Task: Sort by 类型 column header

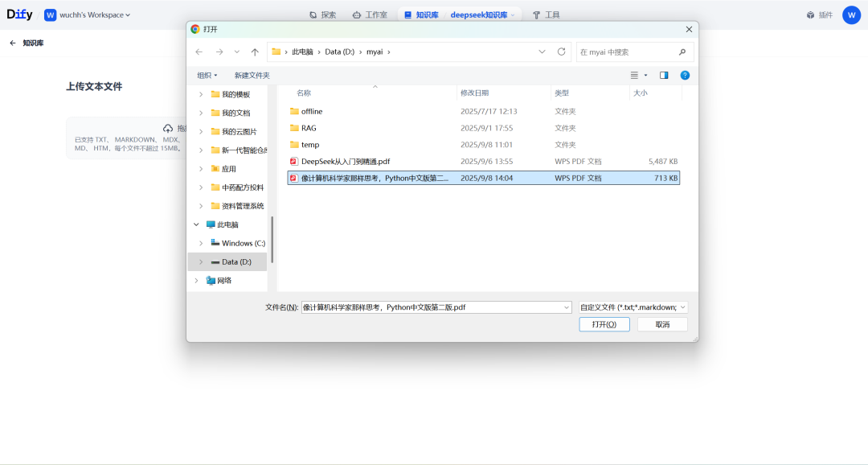Action: (562, 93)
